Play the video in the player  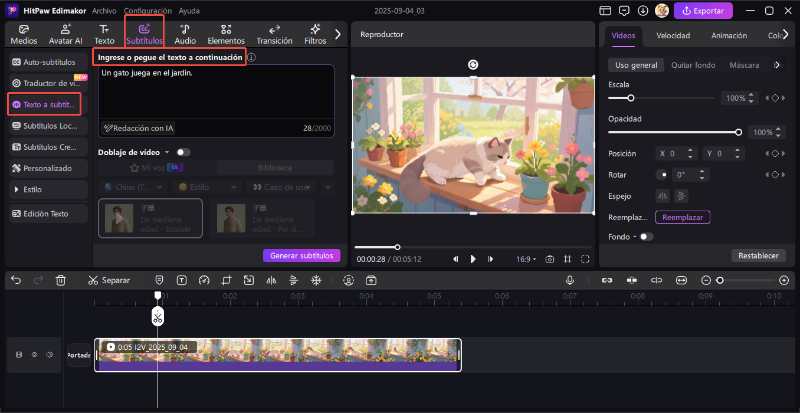pos(474,259)
